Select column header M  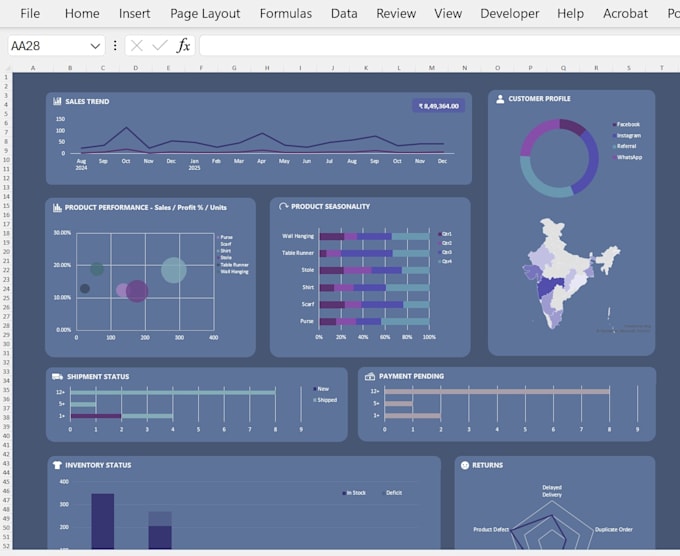point(432,68)
